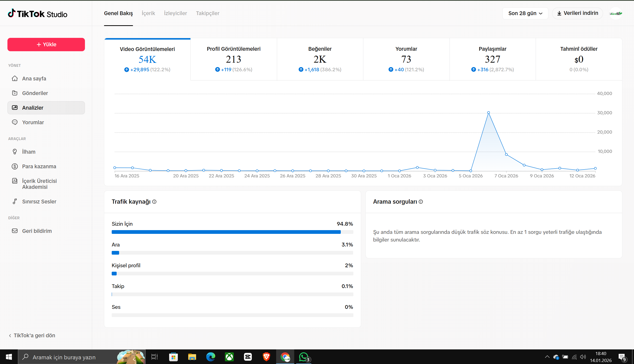Open Gönderiler via its sidebar icon
Image resolution: width=634 pixels, height=364 pixels.
point(15,93)
